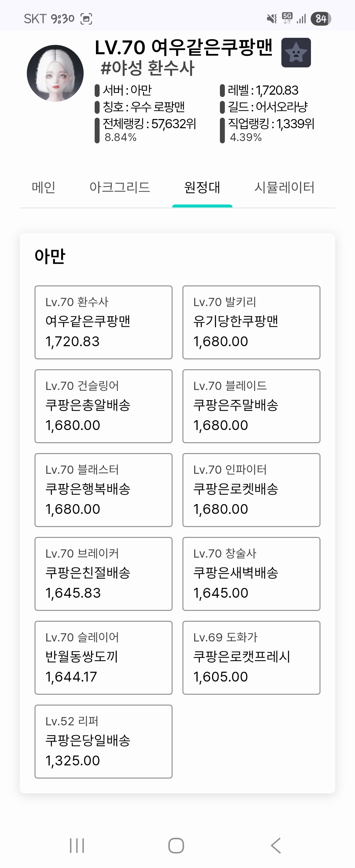This screenshot has height=868, width=355.
Task: Tap the battery indicator showing 84
Action: [x=320, y=18]
